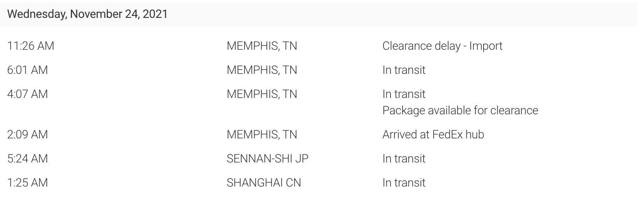Viewport: 644px width, 199px height.
Task: Select the 2:09 AM timestamp
Action: click(27, 134)
